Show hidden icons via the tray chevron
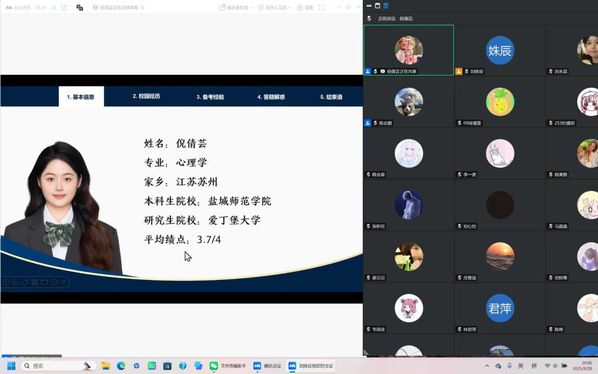 (x=487, y=366)
